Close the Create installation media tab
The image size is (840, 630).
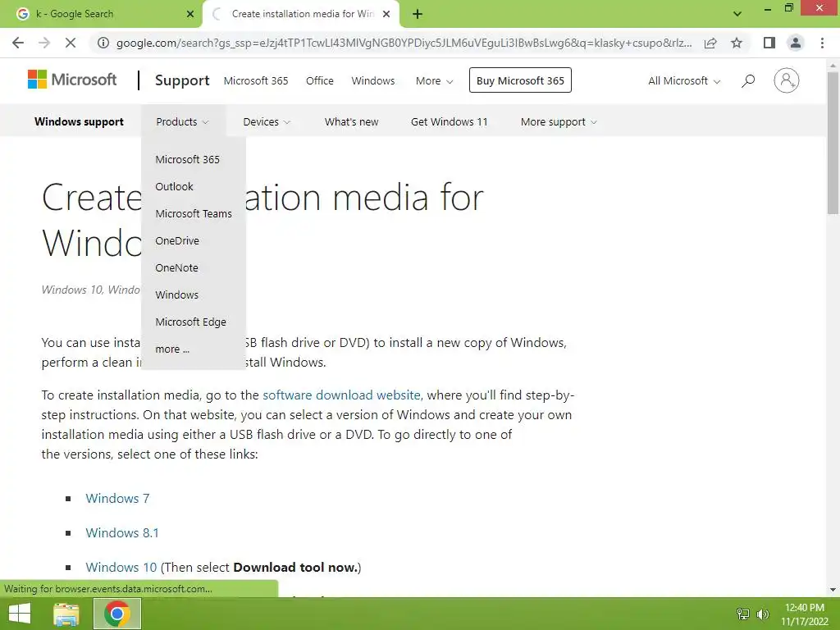tap(386, 14)
